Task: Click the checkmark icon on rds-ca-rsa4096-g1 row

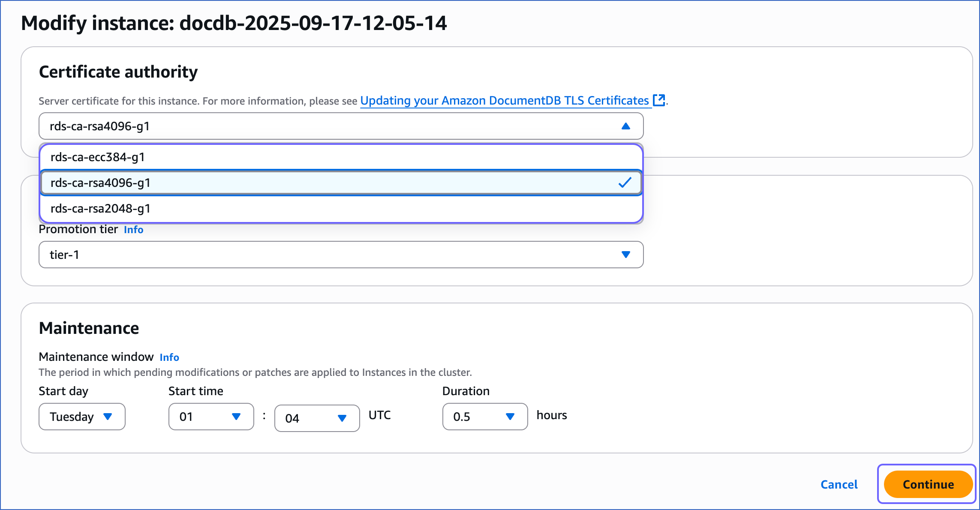Action: pos(625,183)
